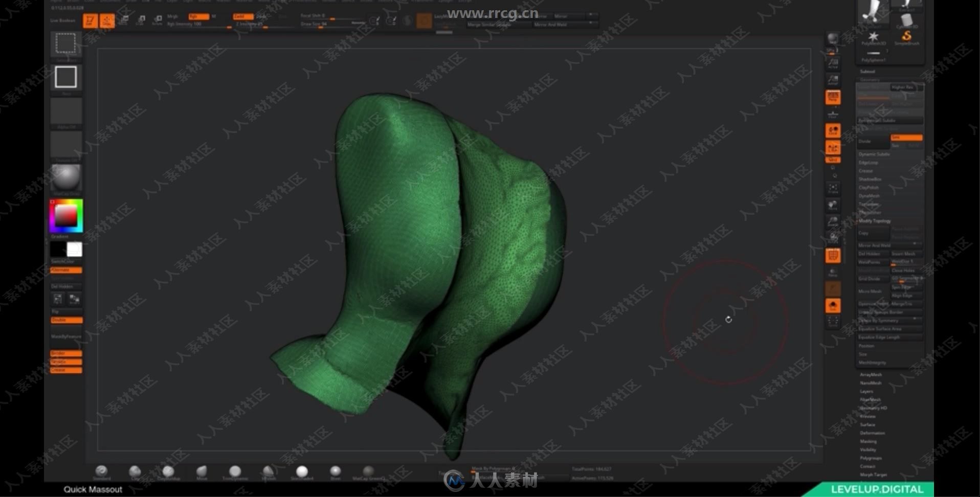Collapse the Modify Topology section

tap(875, 221)
